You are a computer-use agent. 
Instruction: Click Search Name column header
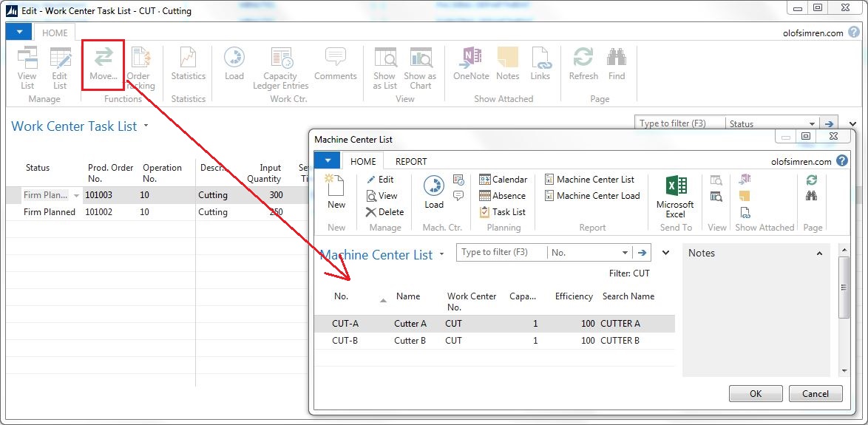[x=628, y=296]
